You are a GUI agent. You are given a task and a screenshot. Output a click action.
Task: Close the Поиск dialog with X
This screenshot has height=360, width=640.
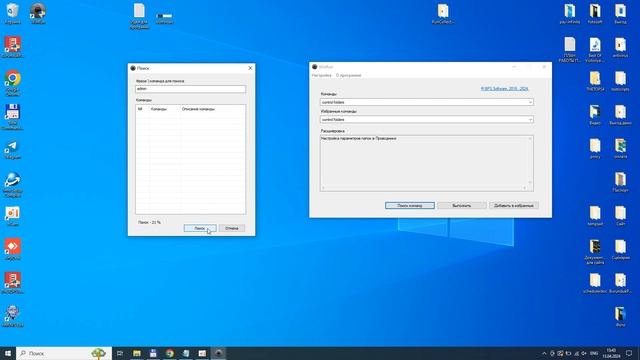pos(250,68)
